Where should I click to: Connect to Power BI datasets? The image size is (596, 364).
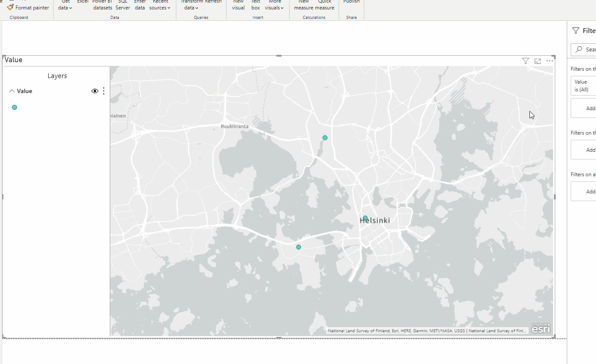(x=103, y=5)
